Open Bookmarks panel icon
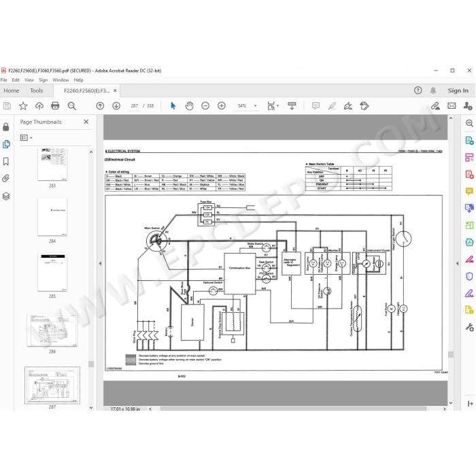This screenshot has height=476, width=476. (x=5, y=162)
